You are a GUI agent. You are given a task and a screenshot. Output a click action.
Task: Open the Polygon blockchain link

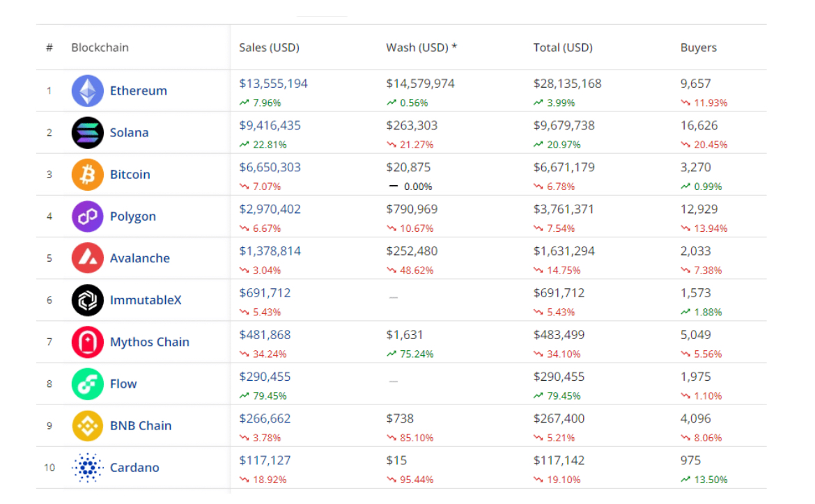pos(133,216)
